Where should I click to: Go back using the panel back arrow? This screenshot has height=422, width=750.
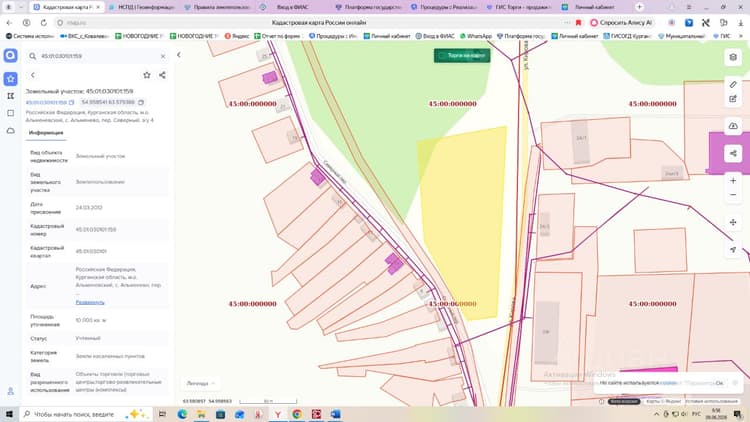point(33,75)
